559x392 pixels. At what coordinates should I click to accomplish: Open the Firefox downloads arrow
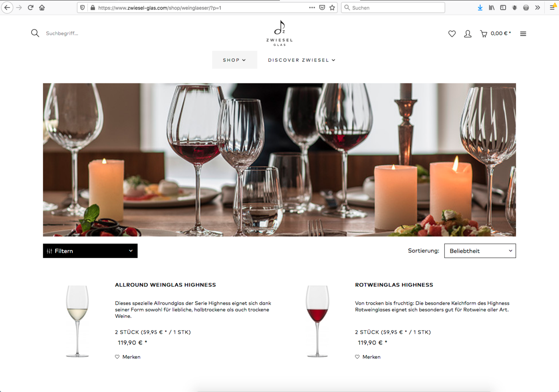point(480,8)
